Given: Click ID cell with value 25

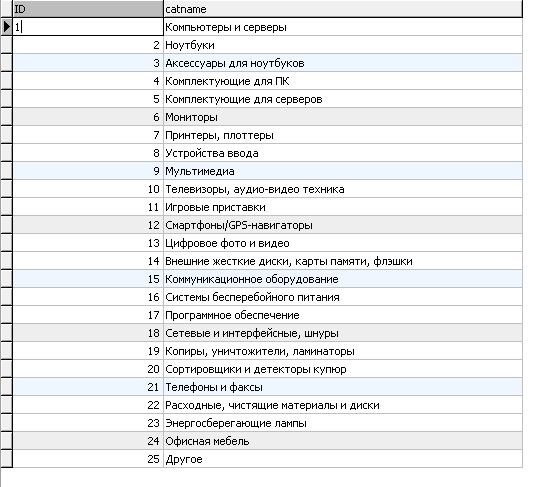Looking at the screenshot, I should [x=88, y=459].
